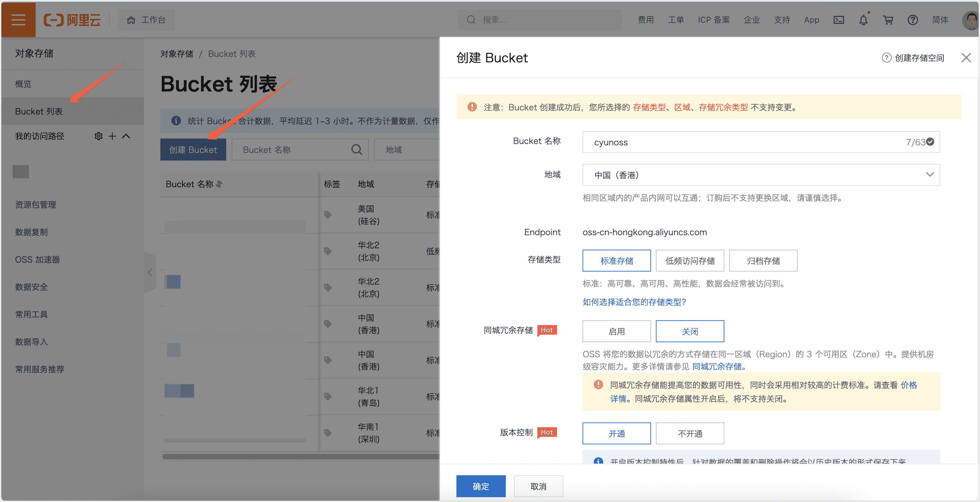980x502 pixels.
Task: Click the Bucket list horizontal scrollbar
Action: tap(301, 456)
